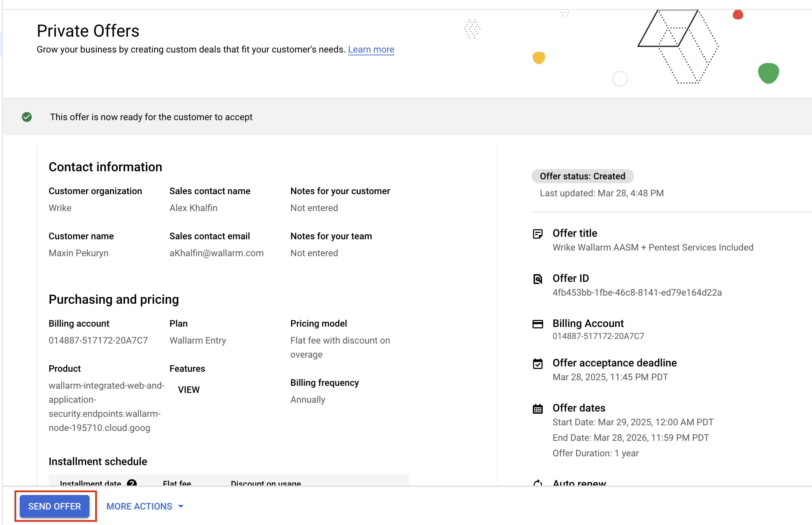Image resolution: width=812 pixels, height=525 pixels.
Task: Select the plan value Wallarm Entry
Action: [x=198, y=340]
